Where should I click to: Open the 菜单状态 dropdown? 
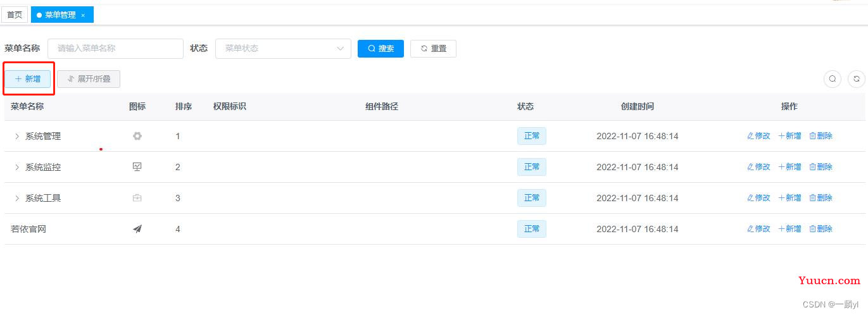pyautogui.click(x=283, y=49)
